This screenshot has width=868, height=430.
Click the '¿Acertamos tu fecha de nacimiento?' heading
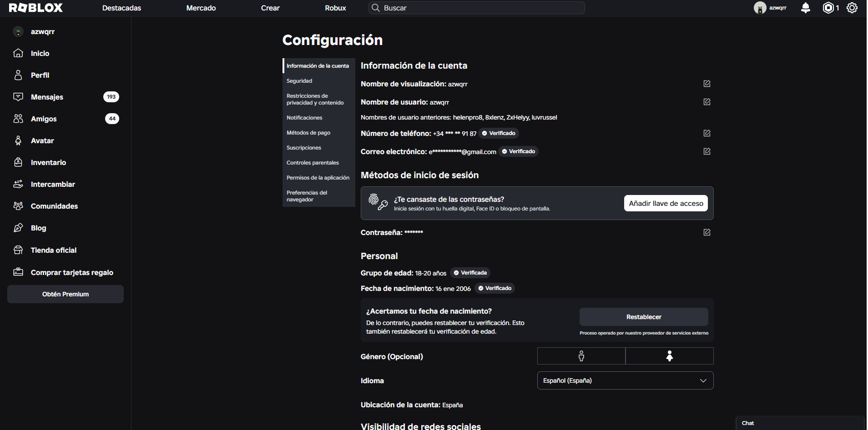point(429,311)
